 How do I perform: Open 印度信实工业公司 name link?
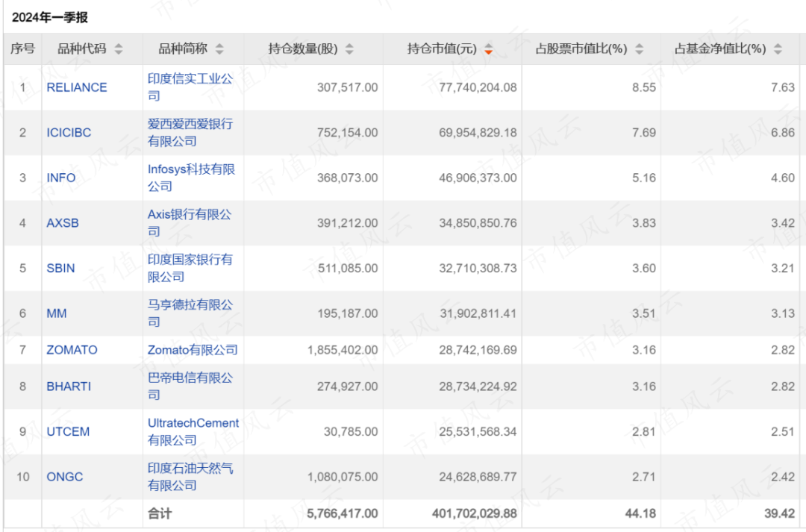click(190, 87)
